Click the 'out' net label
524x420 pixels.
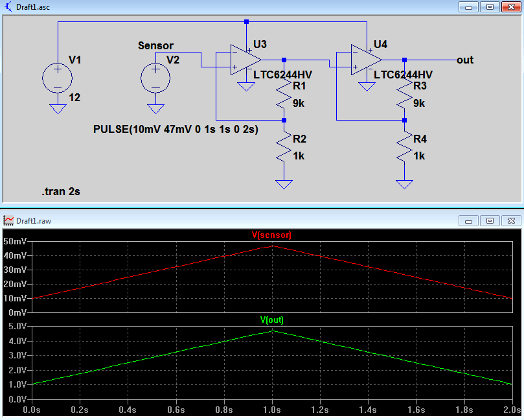point(465,60)
